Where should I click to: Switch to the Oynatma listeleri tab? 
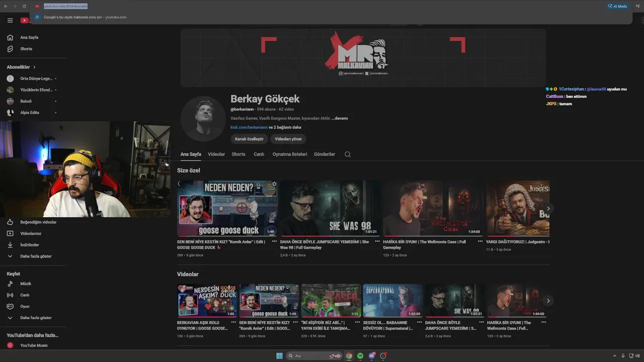[x=290, y=154]
